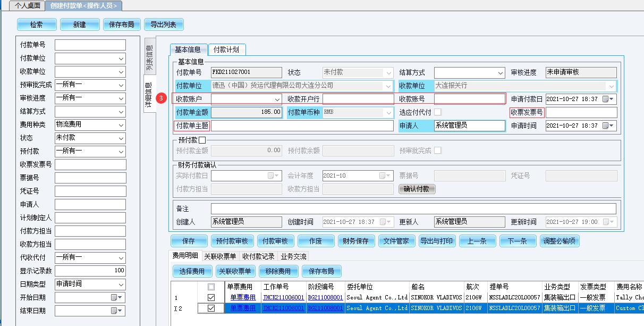Screen dimensions: 644x326
Task: Click the 检索 search button
Action: (37, 24)
